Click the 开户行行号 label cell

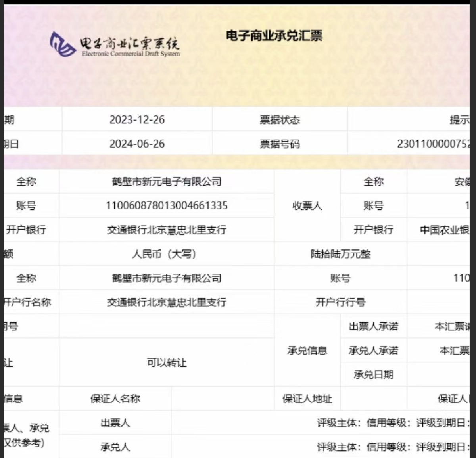pyautogui.click(x=341, y=302)
